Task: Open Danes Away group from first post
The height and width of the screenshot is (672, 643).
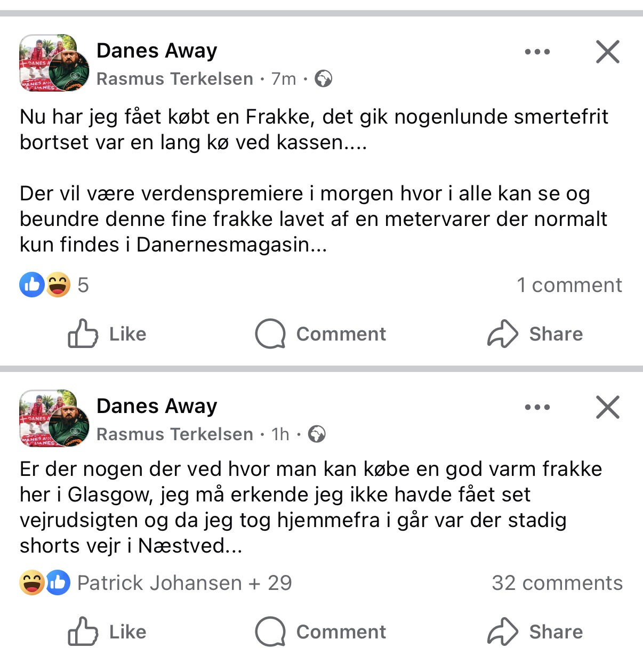Action: click(x=157, y=51)
